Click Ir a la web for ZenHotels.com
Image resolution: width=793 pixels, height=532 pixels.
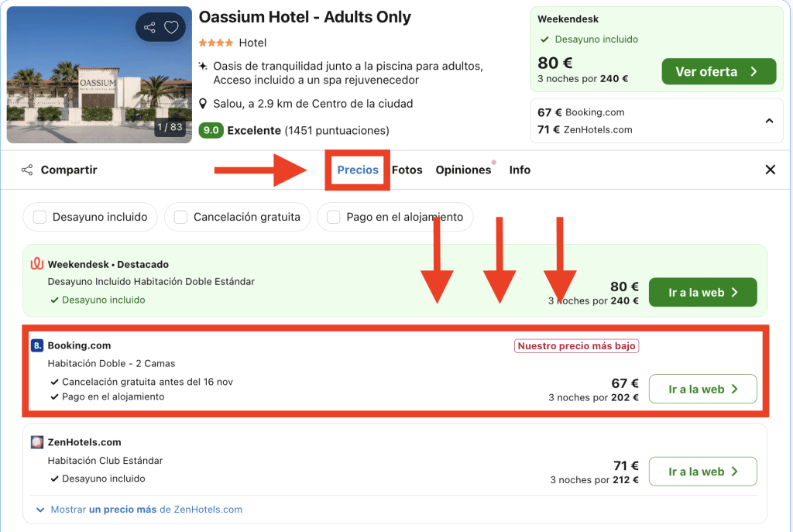pyautogui.click(x=702, y=472)
